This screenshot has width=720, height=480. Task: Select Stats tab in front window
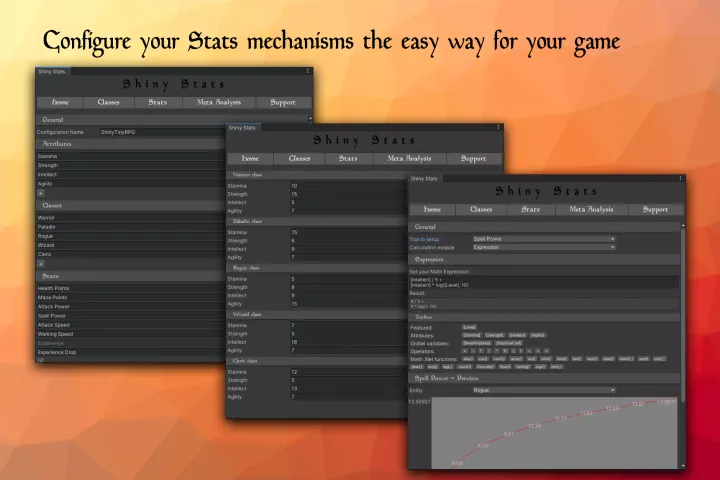530,209
